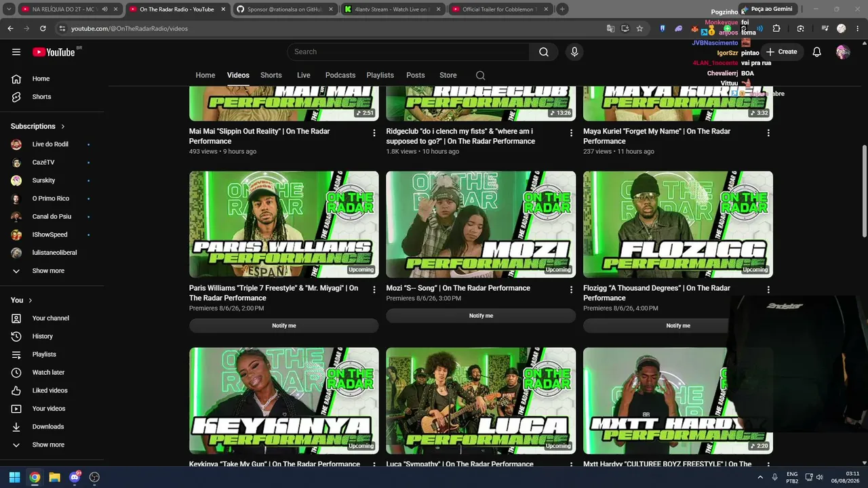Open the Keykinya performance thumbnail
The width and height of the screenshot is (868, 488).
(284, 401)
